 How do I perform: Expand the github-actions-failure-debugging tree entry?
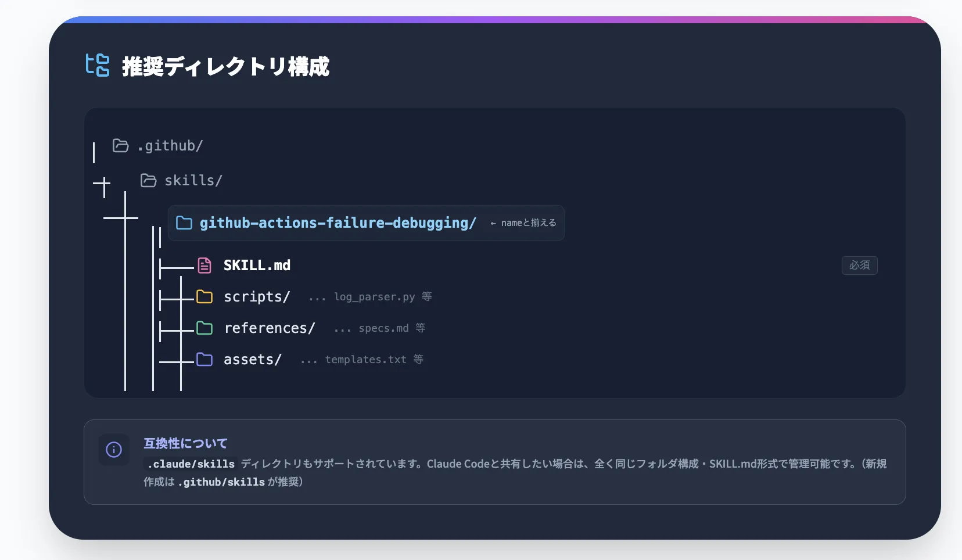(338, 222)
